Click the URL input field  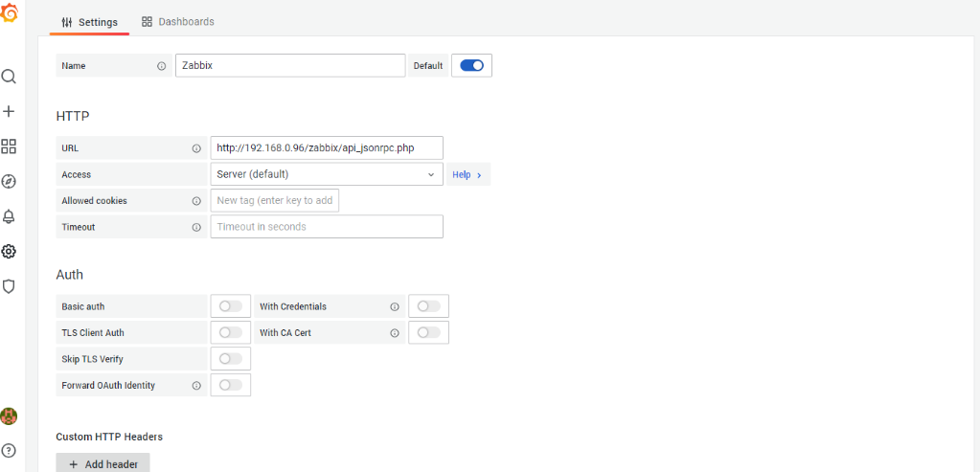[x=327, y=148]
